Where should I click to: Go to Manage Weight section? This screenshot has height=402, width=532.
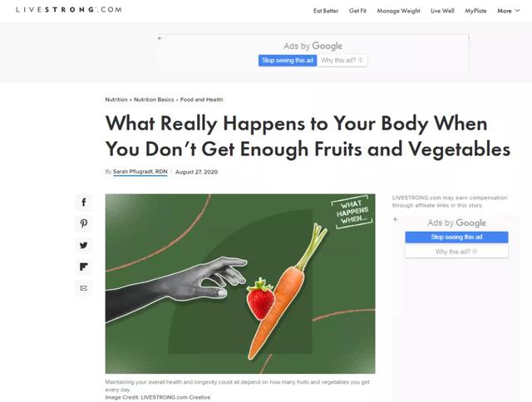click(398, 11)
